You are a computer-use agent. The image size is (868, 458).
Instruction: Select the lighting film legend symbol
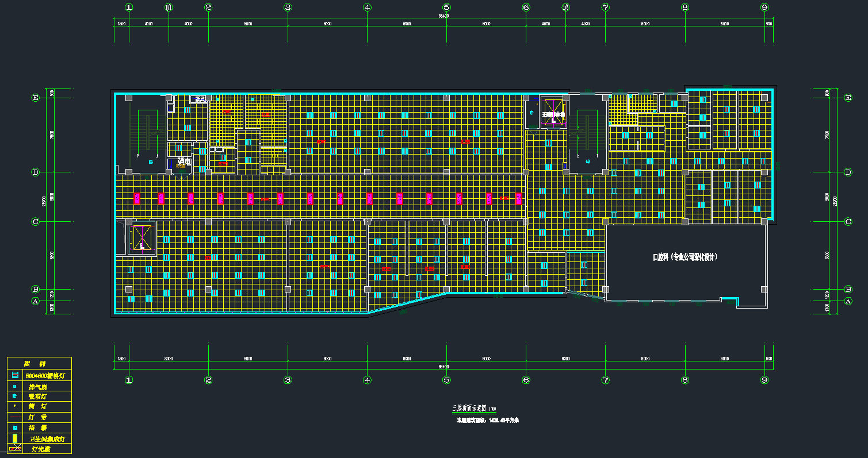(x=15, y=448)
